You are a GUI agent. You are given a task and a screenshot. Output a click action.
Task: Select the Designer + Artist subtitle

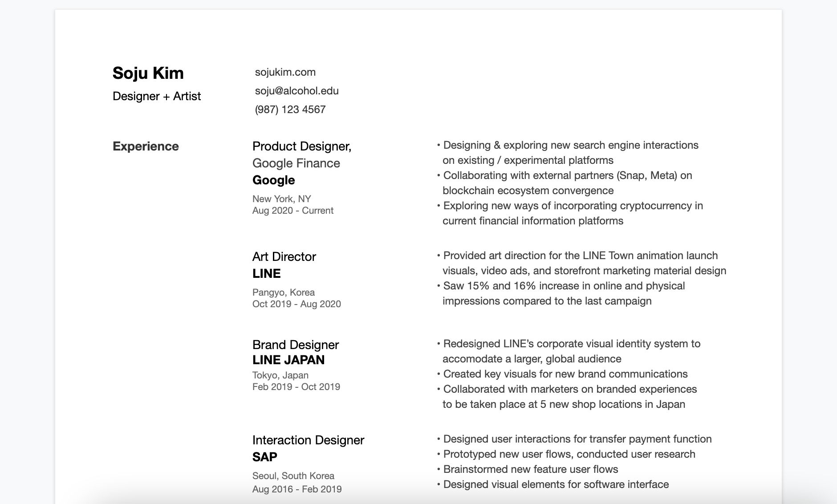[x=157, y=96]
